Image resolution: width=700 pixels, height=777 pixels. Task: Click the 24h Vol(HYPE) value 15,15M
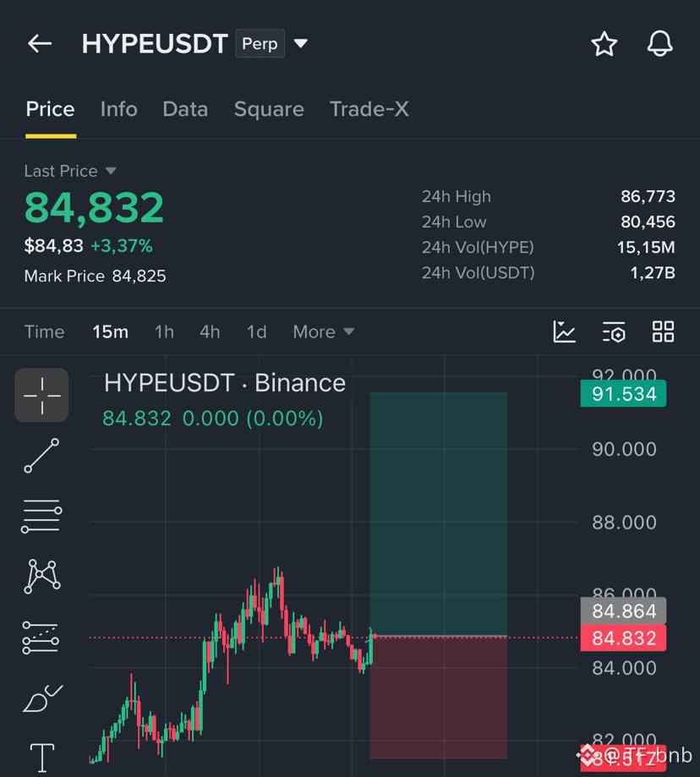click(x=646, y=247)
